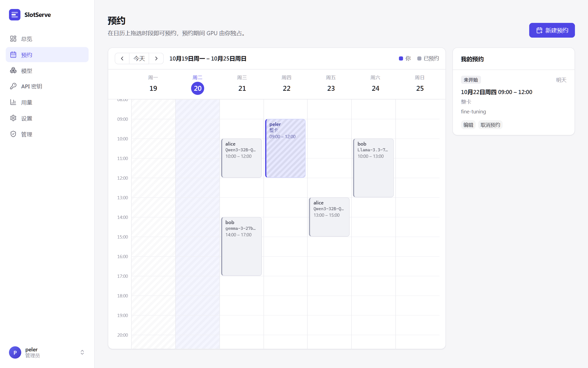Click the SlotServe logo icon
588x368 pixels.
pyautogui.click(x=15, y=15)
